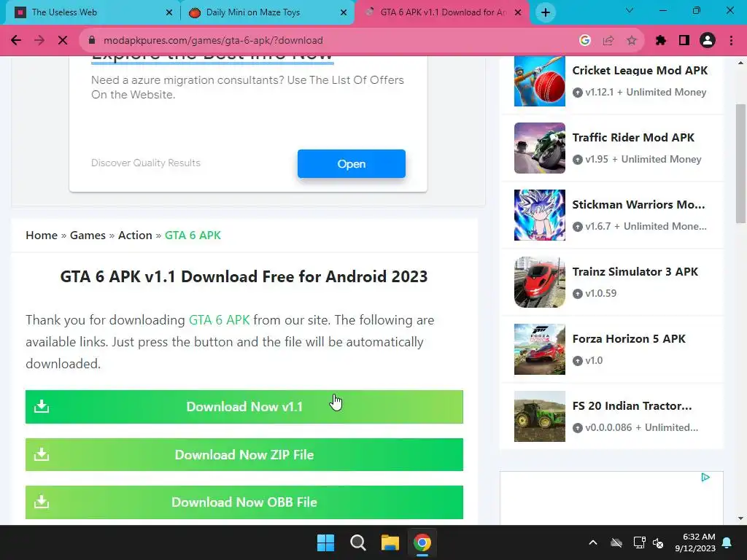
Task: Toggle the browser side panel
Action: (x=684, y=41)
